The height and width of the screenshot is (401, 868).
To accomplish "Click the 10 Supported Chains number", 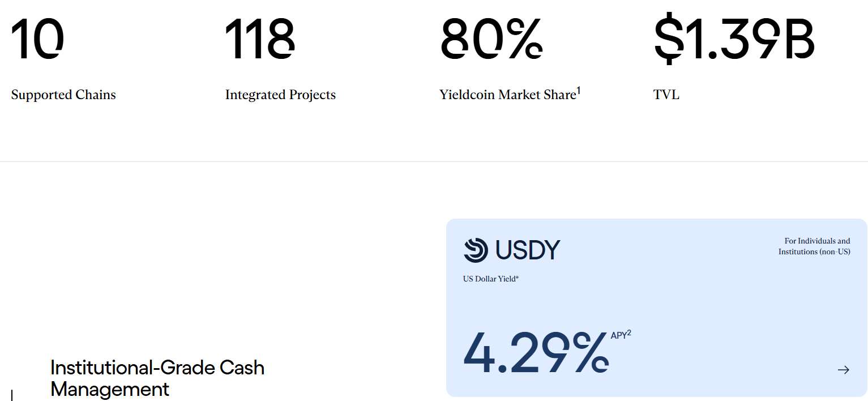I will (37, 39).
